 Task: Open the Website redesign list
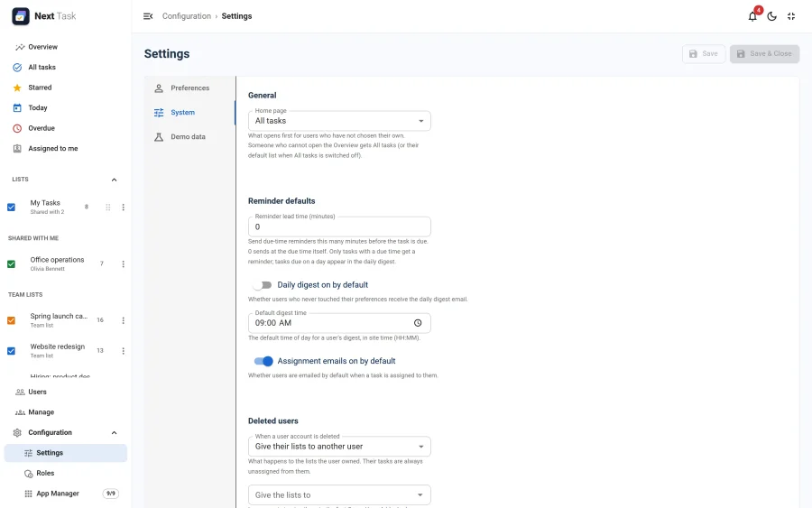(58, 347)
